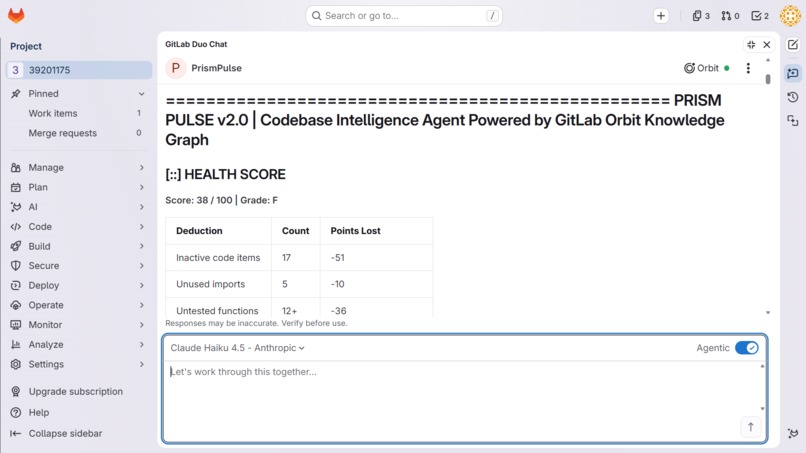Open the Claude Haiku 4.5 model dropdown
Image resolution: width=806 pixels, height=453 pixels.
tap(237, 348)
